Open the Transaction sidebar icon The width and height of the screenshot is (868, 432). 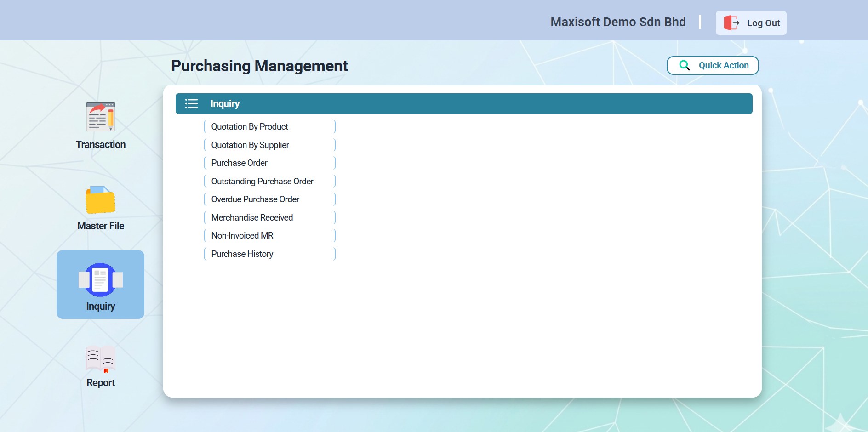pos(100,117)
